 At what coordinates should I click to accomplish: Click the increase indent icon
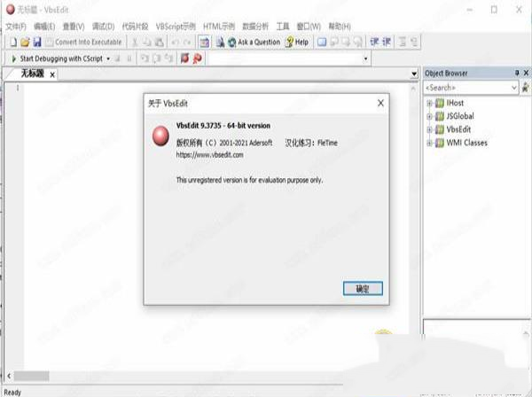click(387, 42)
